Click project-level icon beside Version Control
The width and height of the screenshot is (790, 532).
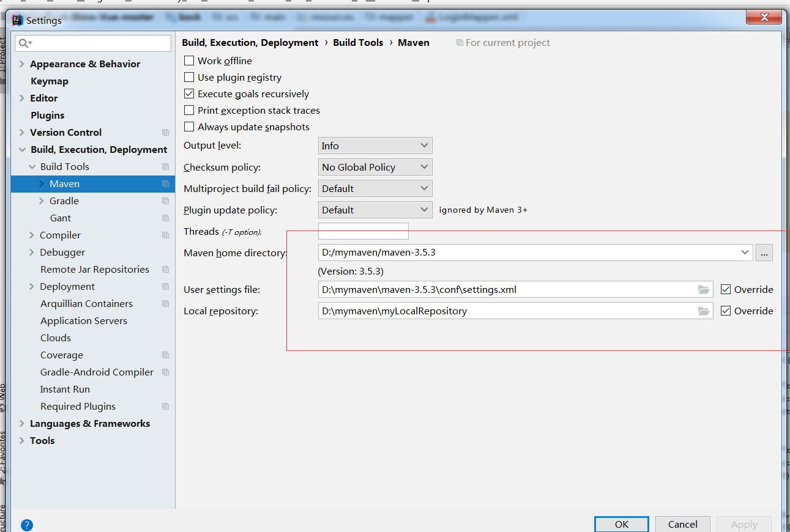coord(165,132)
